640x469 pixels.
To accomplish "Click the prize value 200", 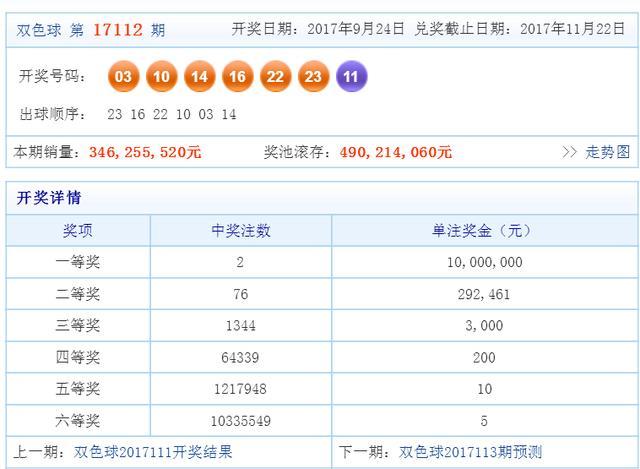I will click(x=484, y=358).
